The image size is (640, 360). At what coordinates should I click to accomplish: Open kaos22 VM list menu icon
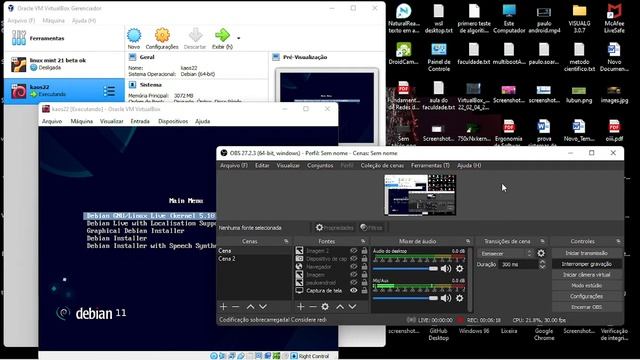[x=109, y=91]
